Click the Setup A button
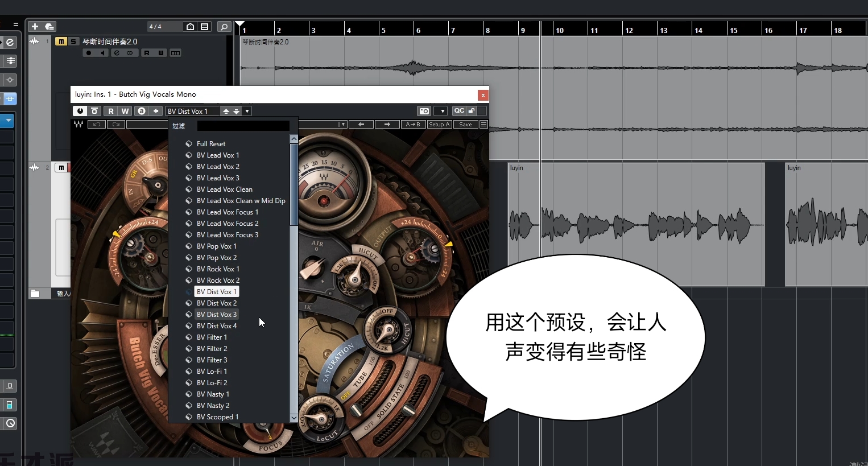The height and width of the screenshot is (466, 868). click(x=439, y=124)
